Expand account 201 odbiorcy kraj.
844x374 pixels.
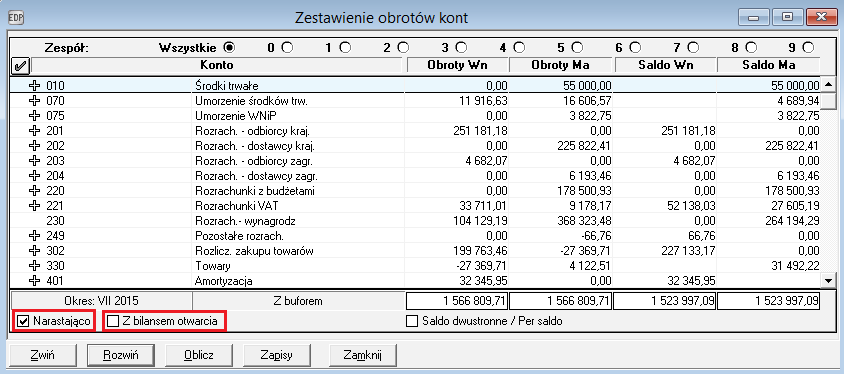(x=35, y=131)
